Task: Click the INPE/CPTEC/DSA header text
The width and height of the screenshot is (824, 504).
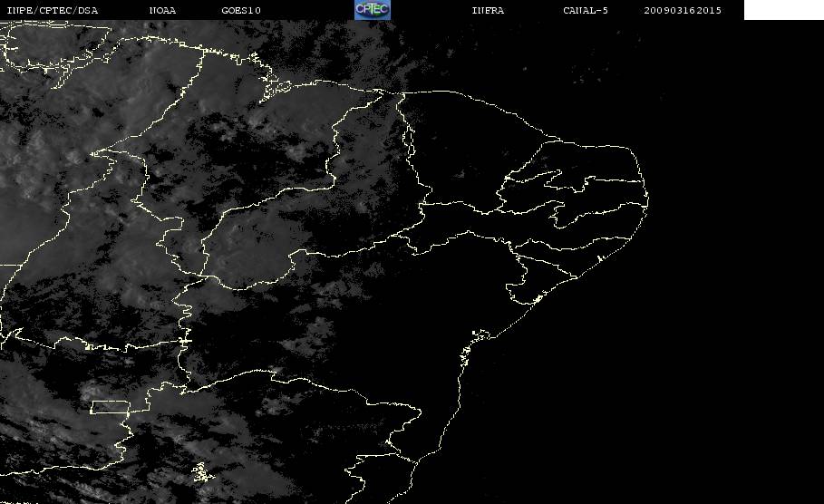Action: tap(52, 10)
